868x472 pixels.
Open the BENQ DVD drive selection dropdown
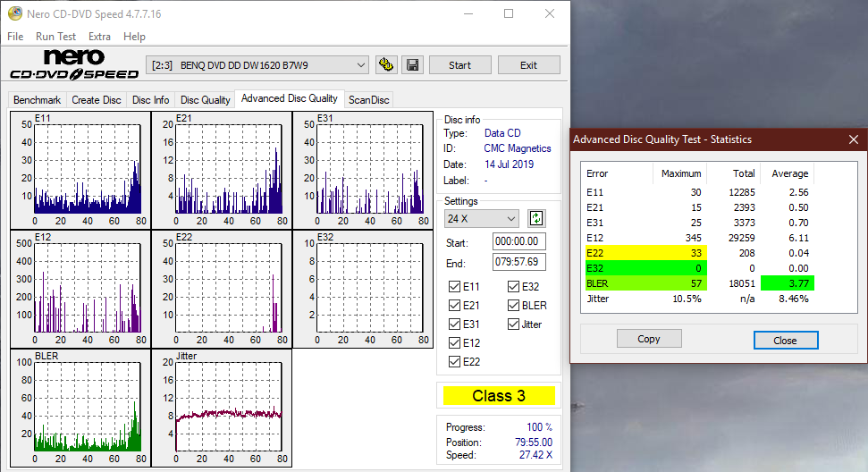(x=257, y=65)
